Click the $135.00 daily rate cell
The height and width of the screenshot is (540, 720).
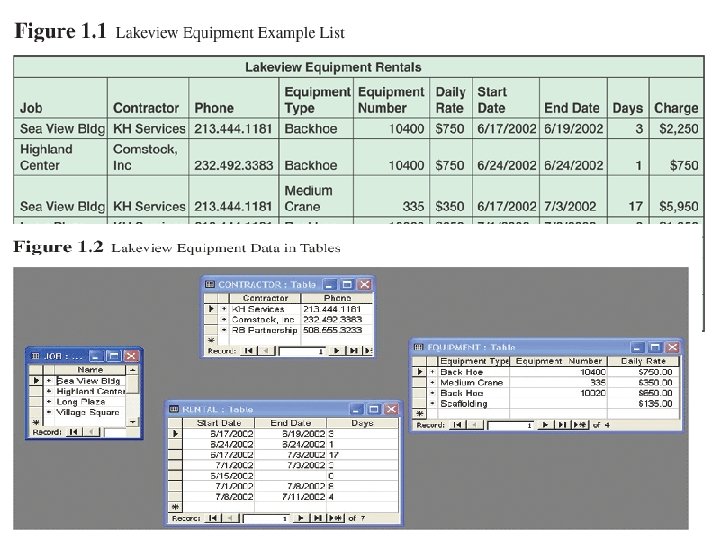(x=643, y=404)
